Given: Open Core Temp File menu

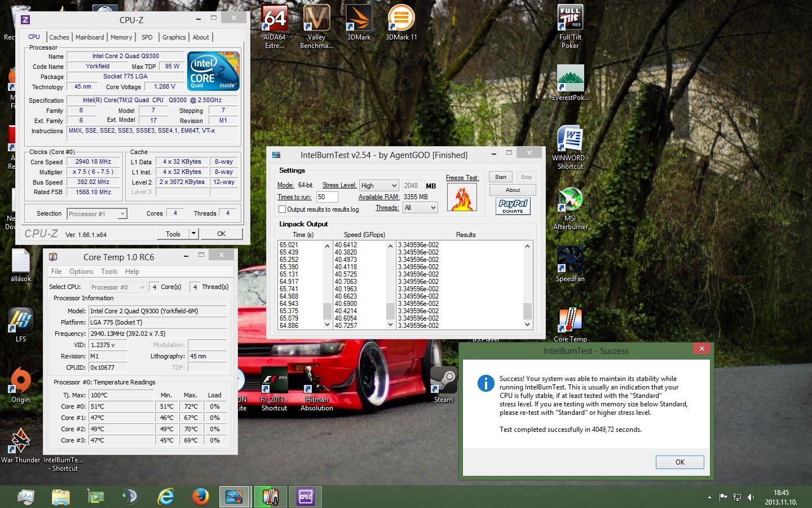Looking at the screenshot, I should click(x=56, y=271).
